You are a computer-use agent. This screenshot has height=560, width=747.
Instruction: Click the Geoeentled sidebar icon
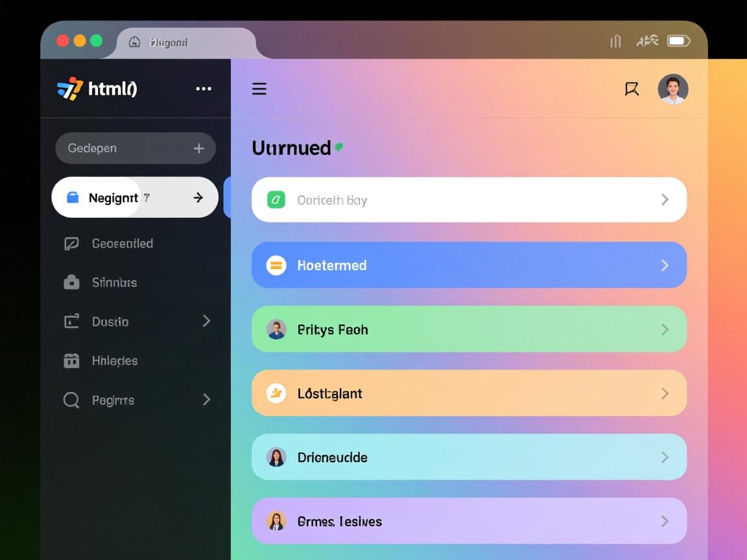[x=71, y=244]
